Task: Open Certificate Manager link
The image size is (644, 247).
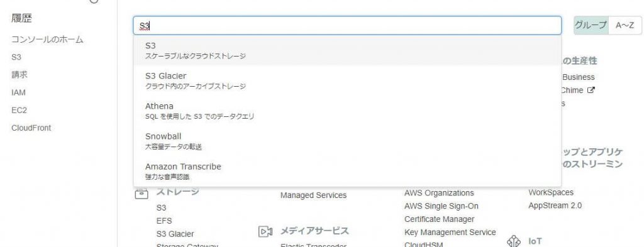Action: pos(440,219)
